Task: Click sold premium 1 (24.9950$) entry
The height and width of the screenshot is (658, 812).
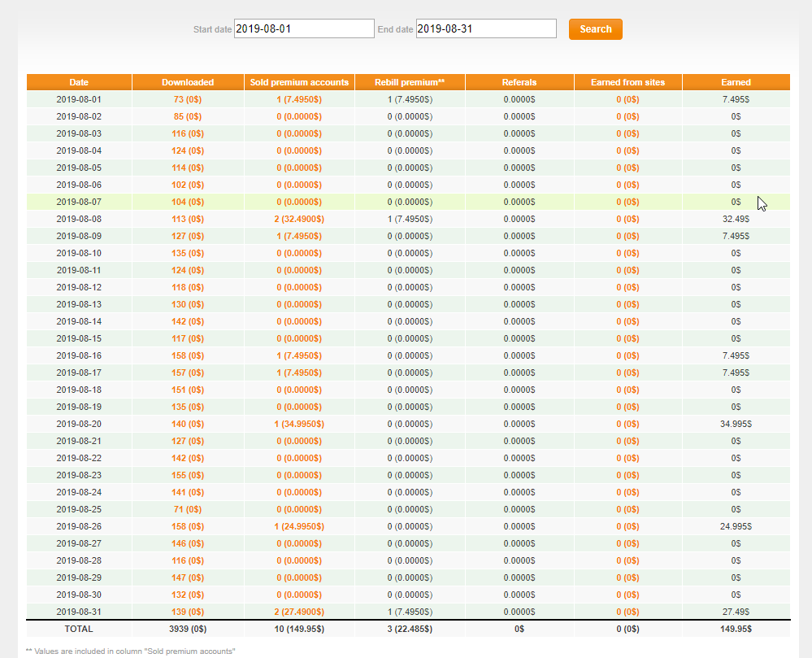Action: click(299, 526)
